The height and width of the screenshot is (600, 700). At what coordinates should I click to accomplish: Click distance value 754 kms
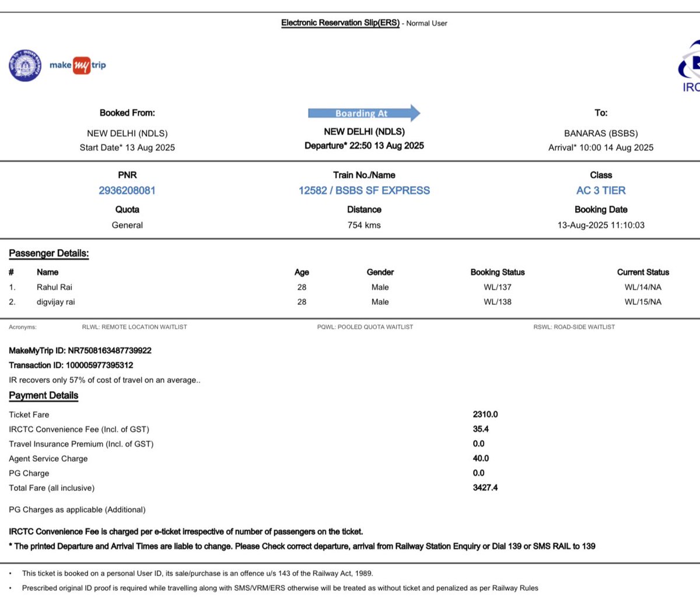[364, 225]
